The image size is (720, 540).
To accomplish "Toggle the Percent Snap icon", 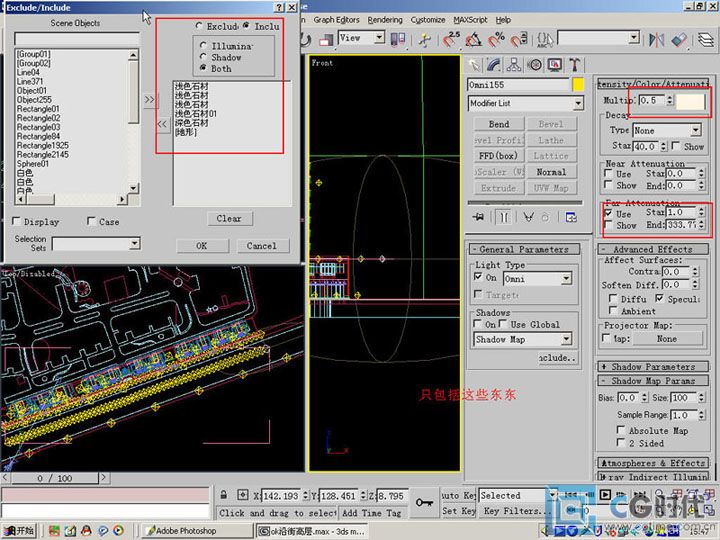I will tap(496, 39).
